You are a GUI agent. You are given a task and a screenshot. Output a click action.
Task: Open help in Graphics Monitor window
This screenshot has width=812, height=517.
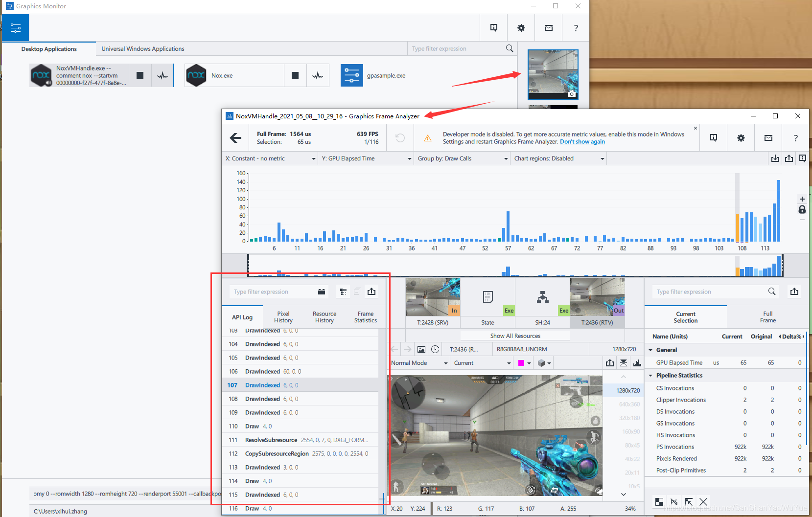pos(576,28)
